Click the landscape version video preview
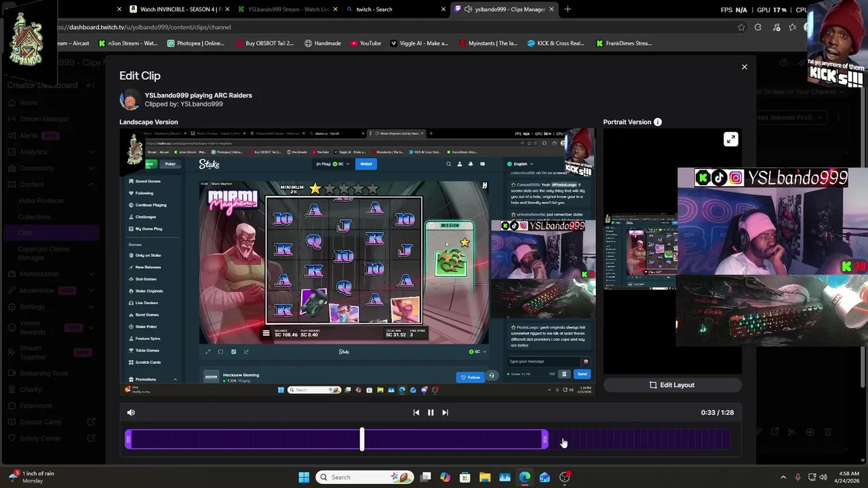 (x=357, y=262)
